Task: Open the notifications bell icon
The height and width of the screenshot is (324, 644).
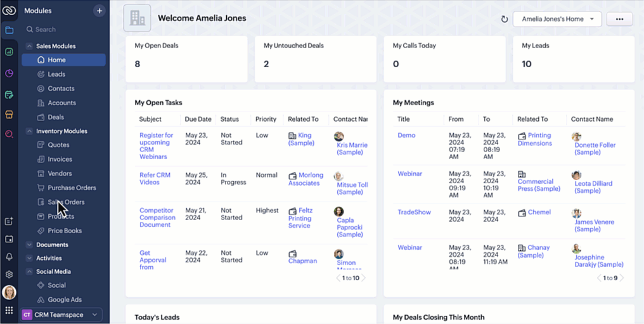Action: coord(9,257)
